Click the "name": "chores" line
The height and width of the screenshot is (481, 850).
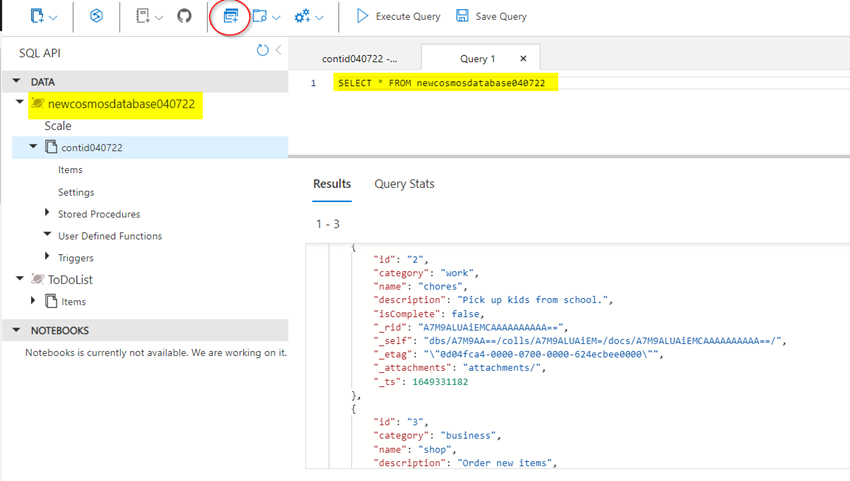click(420, 286)
